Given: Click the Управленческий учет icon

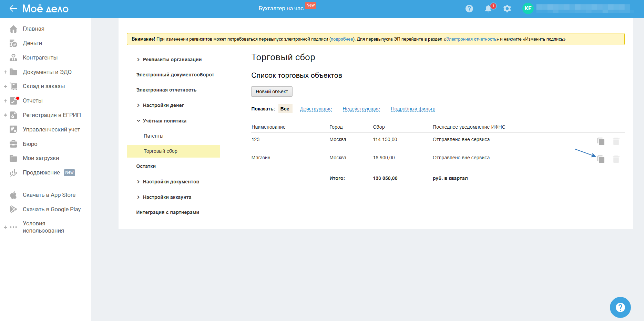Looking at the screenshot, I should [13, 129].
